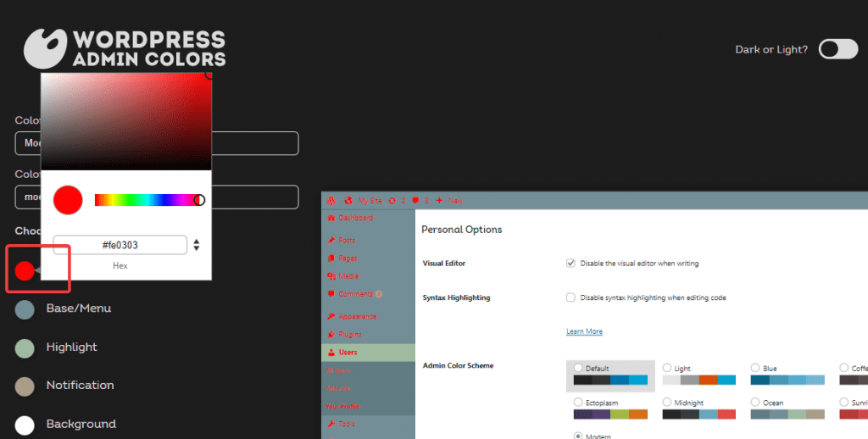Open Posts in the preview sidebar
Image resolution: width=868 pixels, height=439 pixels.
tap(347, 240)
